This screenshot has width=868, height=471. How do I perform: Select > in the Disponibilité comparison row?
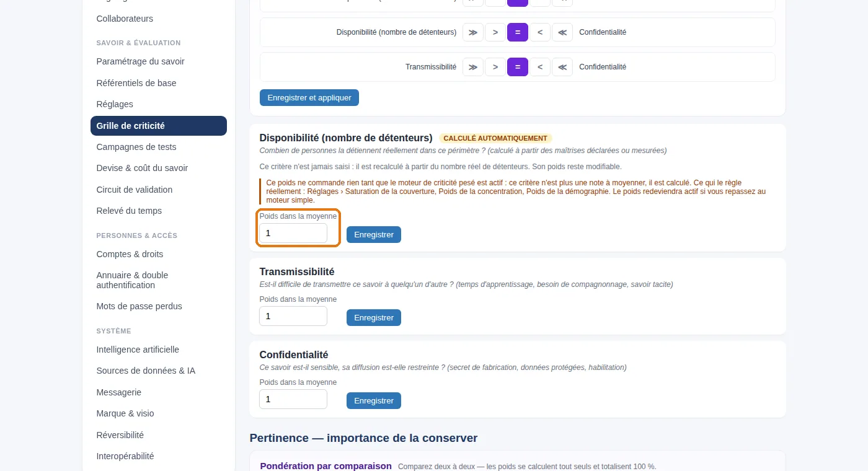(495, 32)
